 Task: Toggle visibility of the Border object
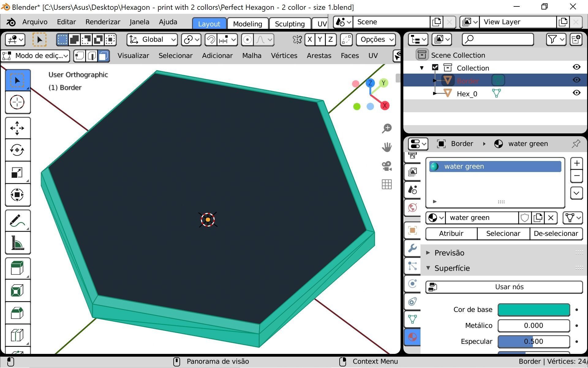pos(576,80)
